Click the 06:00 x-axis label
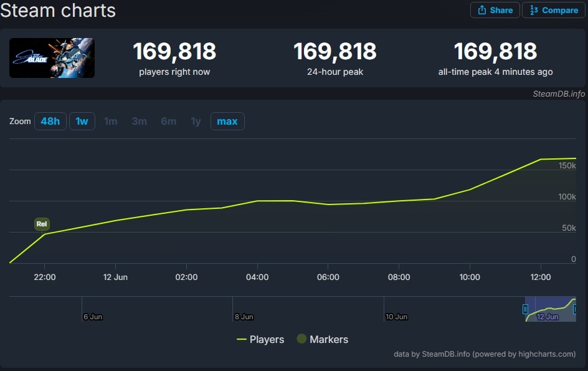Image resolution: width=588 pixels, height=371 pixels. click(328, 277)
